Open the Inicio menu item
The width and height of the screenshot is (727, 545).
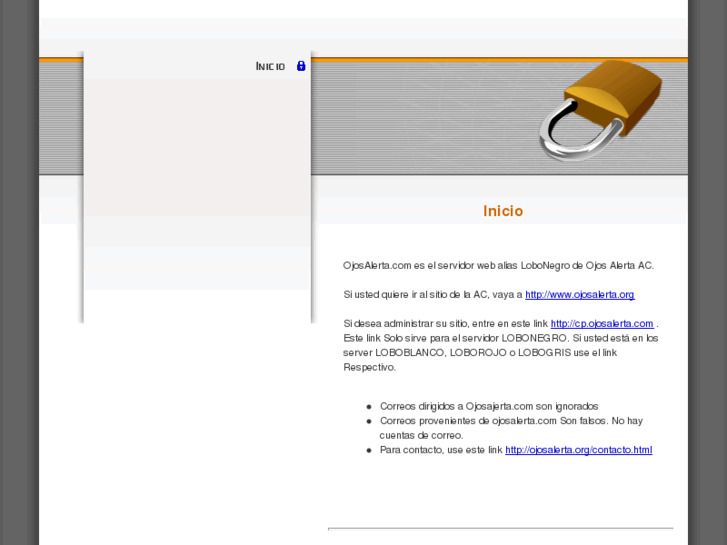[270, 66]
